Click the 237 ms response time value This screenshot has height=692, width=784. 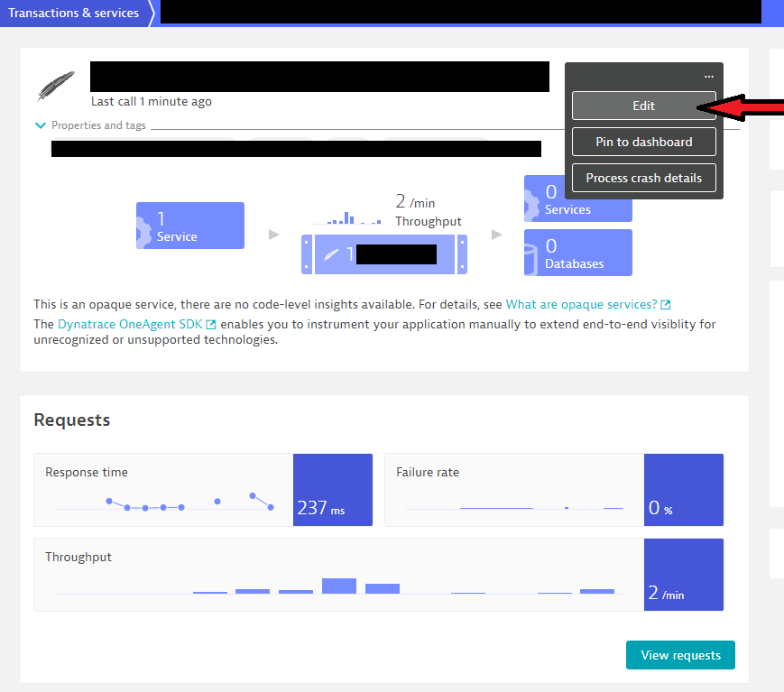click(321, 508)
